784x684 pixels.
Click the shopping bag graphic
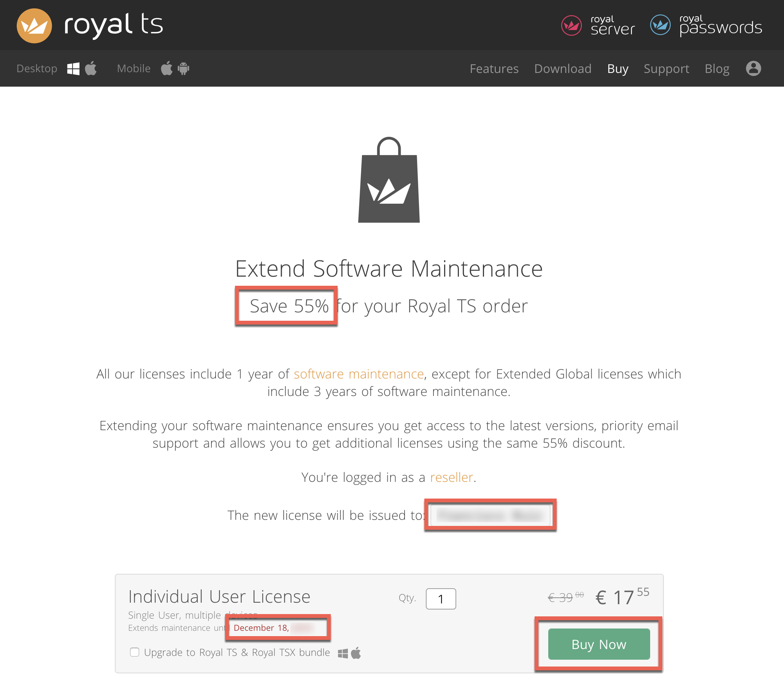pyautogui.click(x=389, y=180)
